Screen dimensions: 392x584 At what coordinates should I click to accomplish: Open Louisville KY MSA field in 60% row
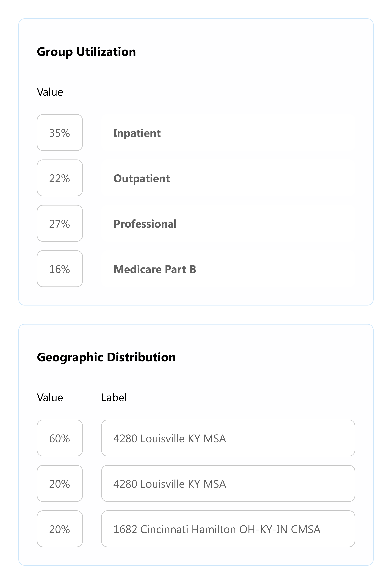click(x=228, y=438)
